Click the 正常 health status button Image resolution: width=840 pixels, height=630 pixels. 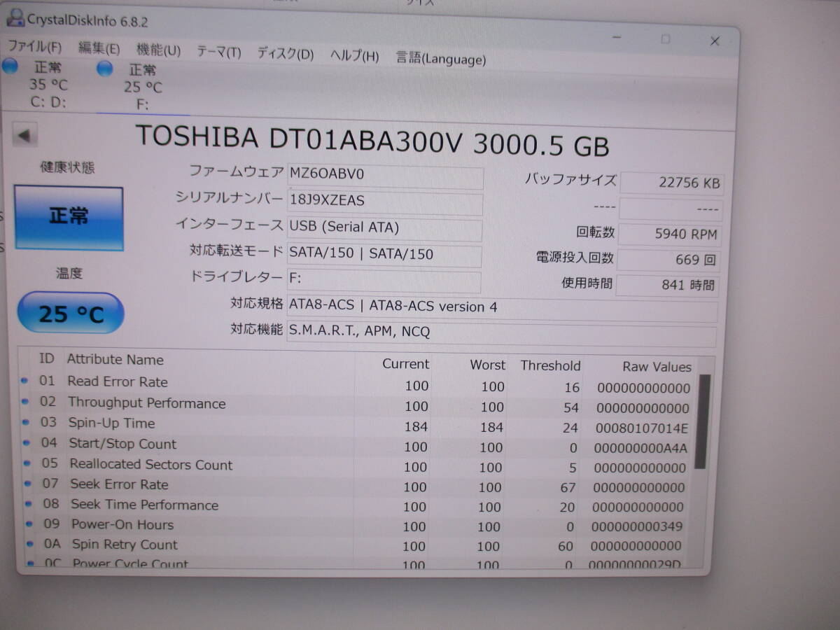pos(69,218)
